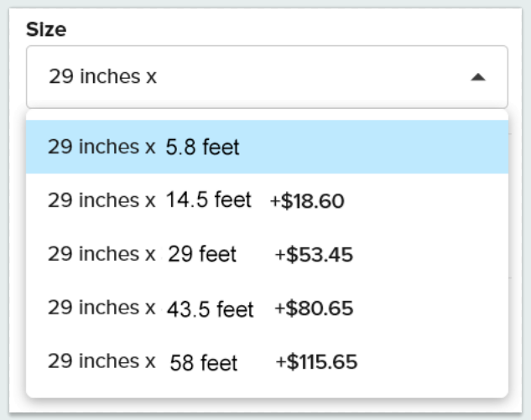The width and height of the screenshot is (531, 420).
Task: Select the 29 inches x 5.8 feet option
Action: 267,147
